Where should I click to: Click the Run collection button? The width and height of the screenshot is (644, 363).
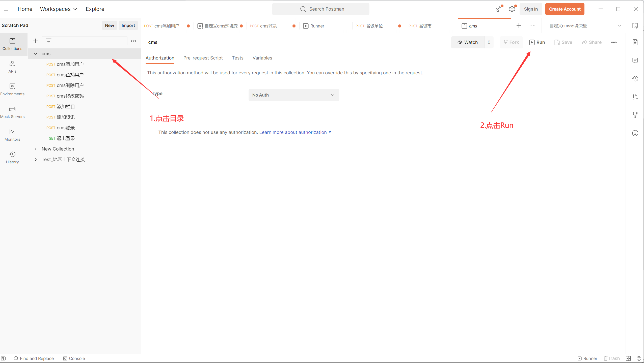click(537, 42)
